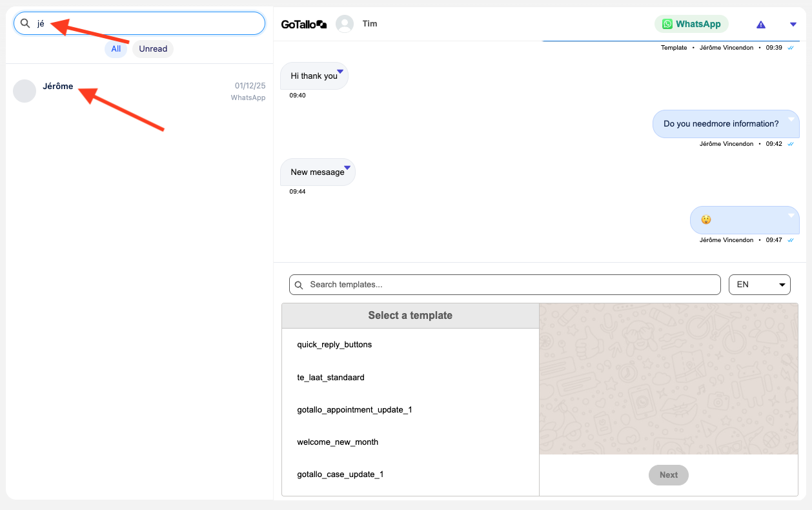
Task: Click the emoji message bubble
Action: click(x=744, y=220)
